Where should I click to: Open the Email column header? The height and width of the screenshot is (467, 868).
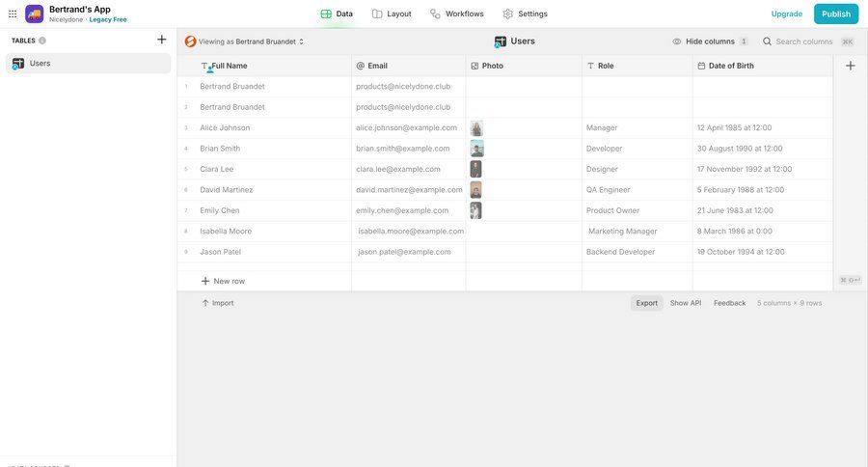(409, 66)
